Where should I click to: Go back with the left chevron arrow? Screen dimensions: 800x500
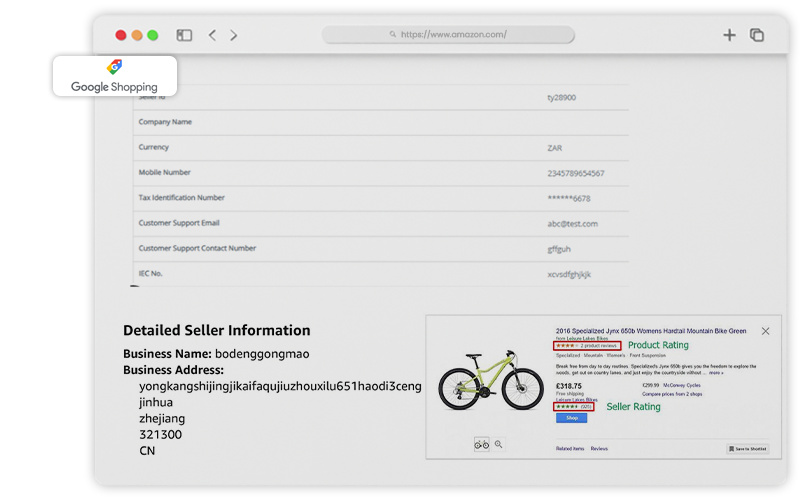click(212, 35)
